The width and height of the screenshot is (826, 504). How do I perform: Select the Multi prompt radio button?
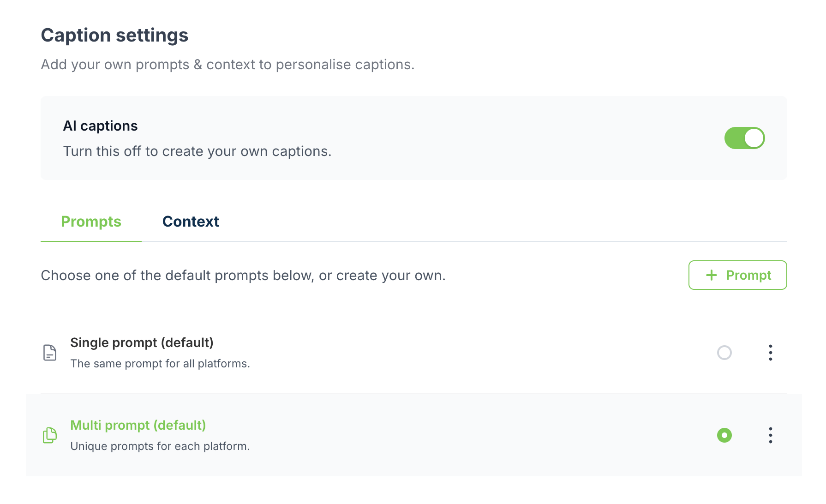724,435
